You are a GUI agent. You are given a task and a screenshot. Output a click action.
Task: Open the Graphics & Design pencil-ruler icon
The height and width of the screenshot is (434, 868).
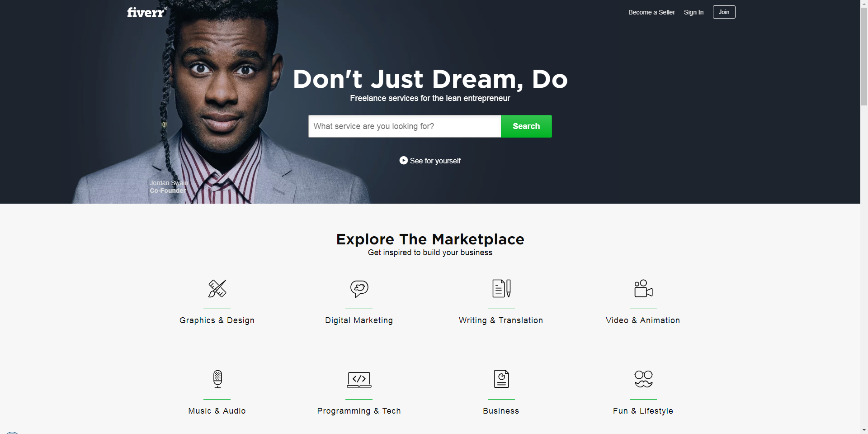217,288
